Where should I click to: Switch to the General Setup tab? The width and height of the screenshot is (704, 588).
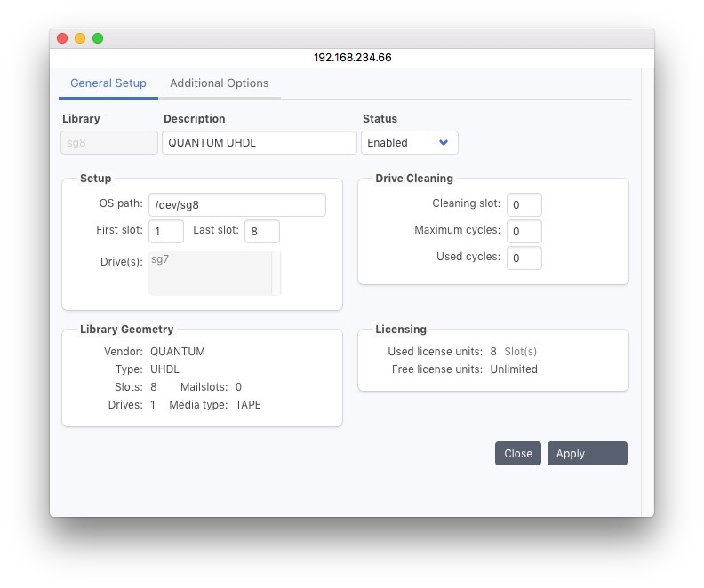tap(108, 83)
